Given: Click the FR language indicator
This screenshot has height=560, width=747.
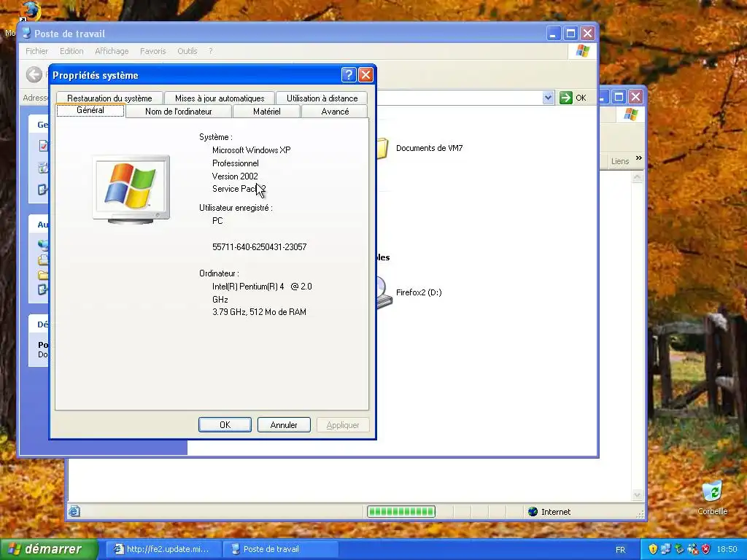Looking at the screenshot, I should 620,550.
